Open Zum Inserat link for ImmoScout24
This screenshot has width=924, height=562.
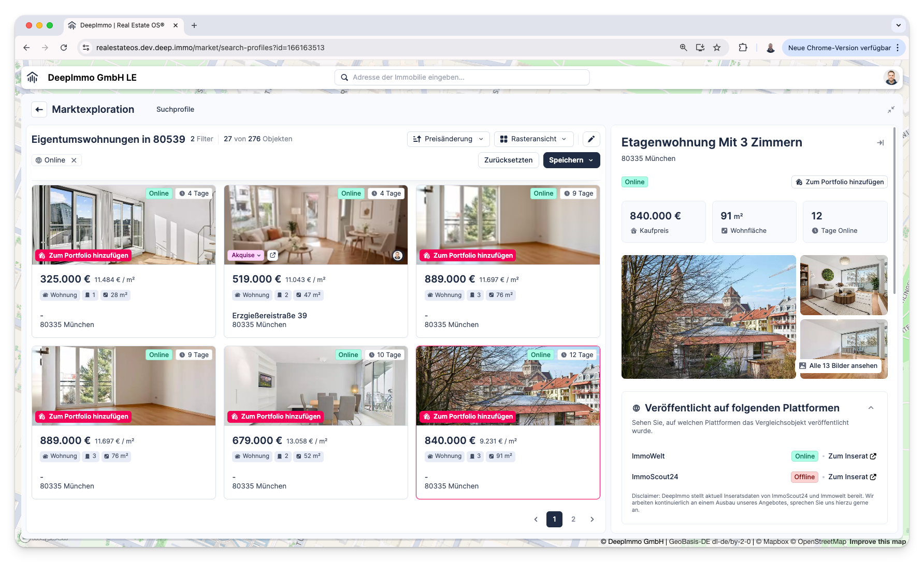[x=852, y=477]
